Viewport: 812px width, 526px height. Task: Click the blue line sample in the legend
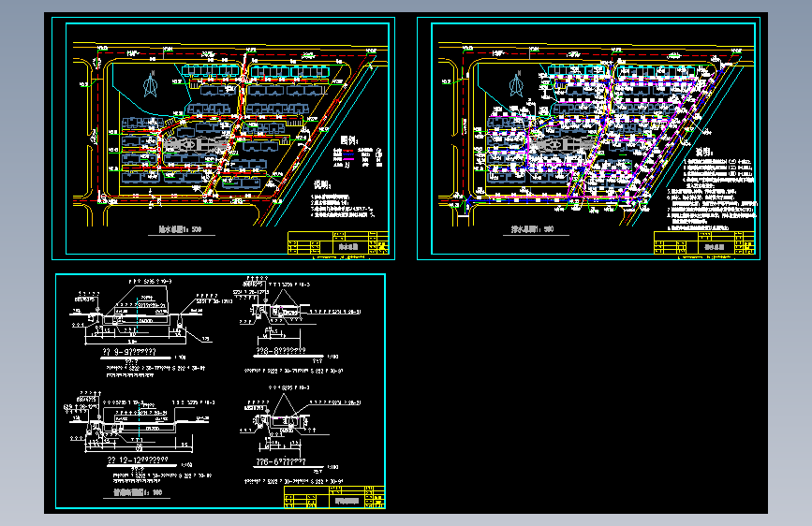tap(348, 154)
